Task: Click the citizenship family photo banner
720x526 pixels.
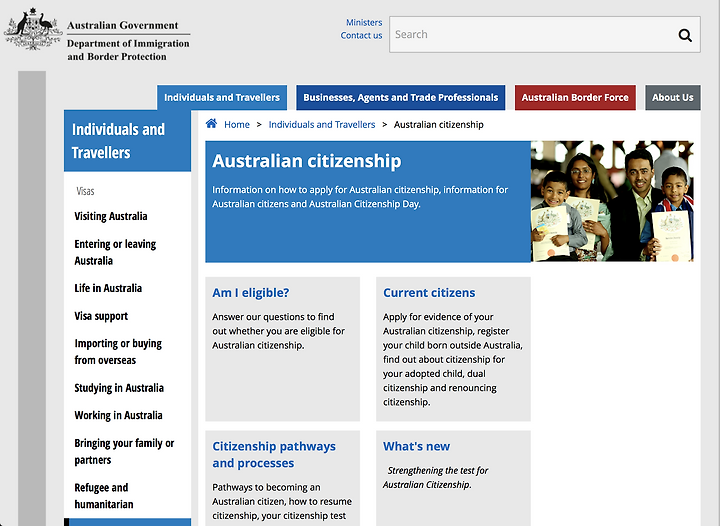Action: click(612, 201)
